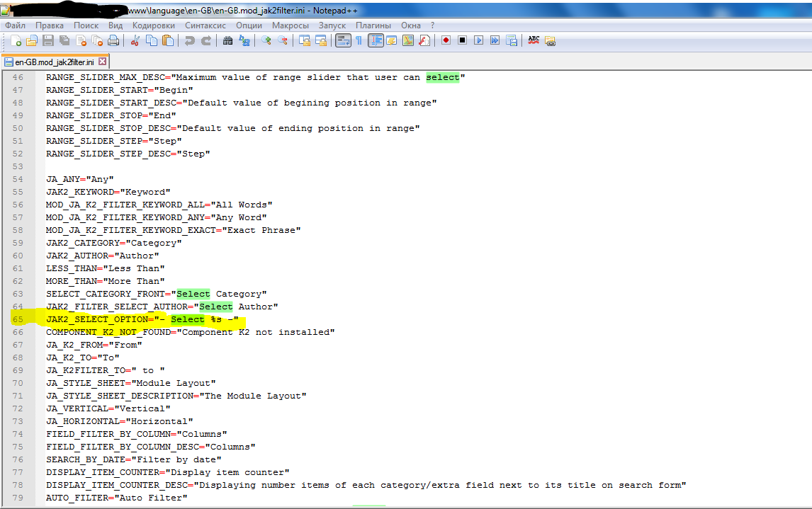Run macro multiple times icon
Image resolution: width=812 pixels, height=509 pixels.
pos(495,40)
